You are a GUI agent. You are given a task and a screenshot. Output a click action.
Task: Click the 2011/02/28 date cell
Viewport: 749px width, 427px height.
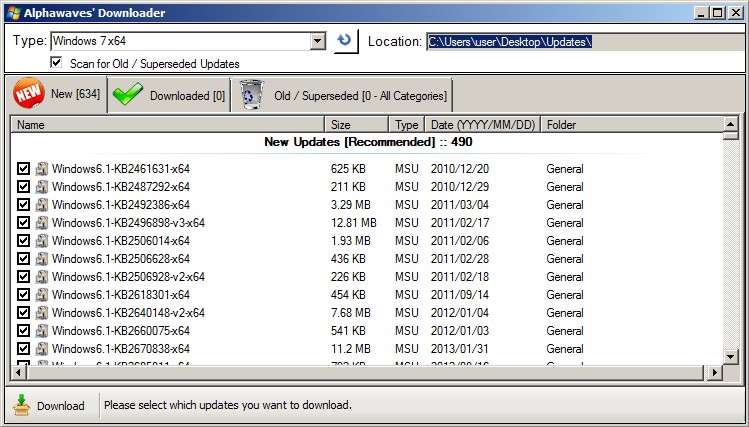coord(460,259)
